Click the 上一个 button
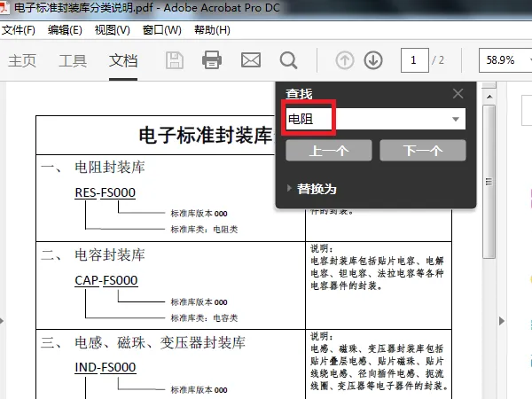The image size is (532, 399). [x=329, y=151]
